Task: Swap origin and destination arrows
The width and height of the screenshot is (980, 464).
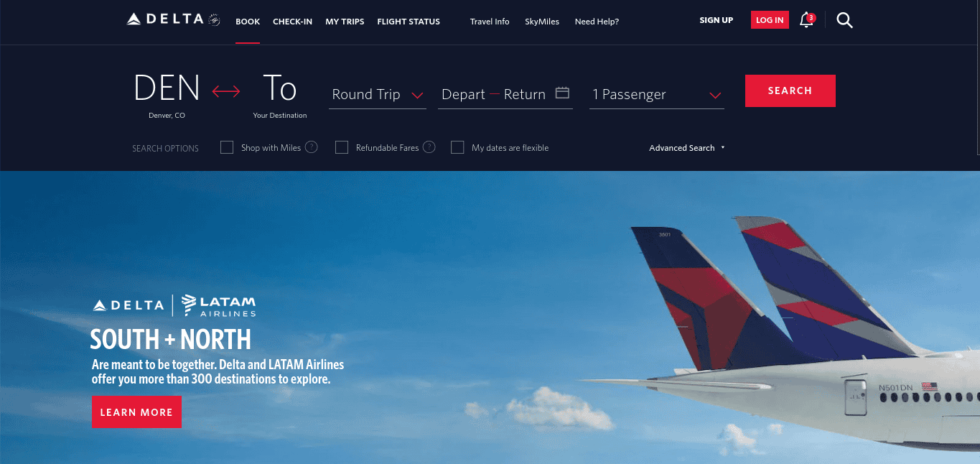Action: coord(226,91)
